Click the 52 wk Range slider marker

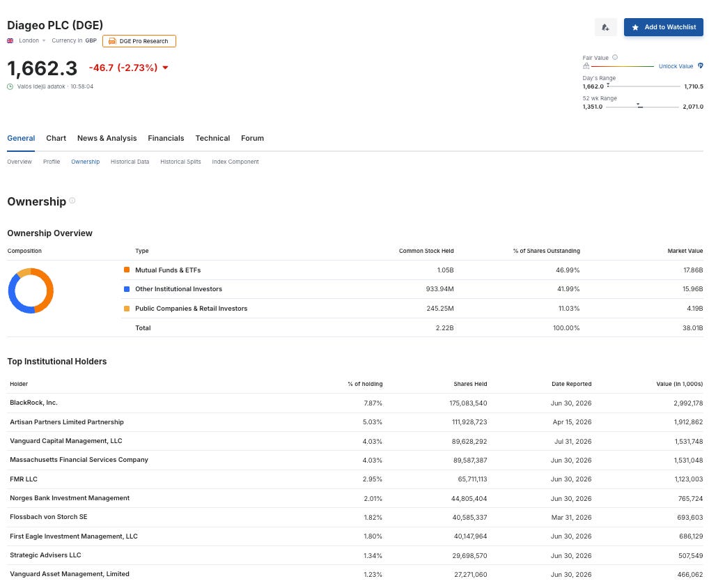[x=639, y=105]
